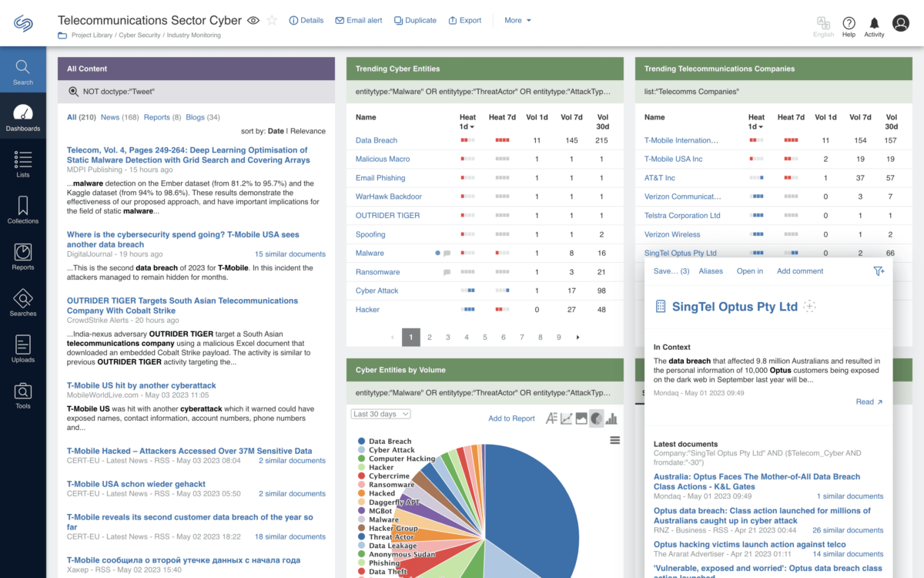Viewport: 924px width, 578px height.
Task: Toggle Cyber Attack legend swatch
Action: click(x=361, y=450)
